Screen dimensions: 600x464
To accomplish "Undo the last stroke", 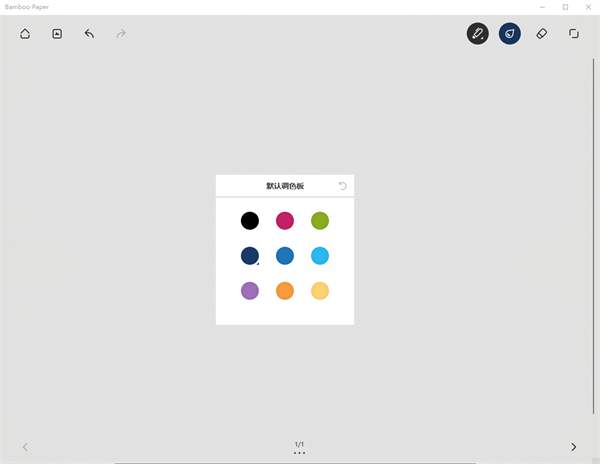I will click(x=89, y=34).
